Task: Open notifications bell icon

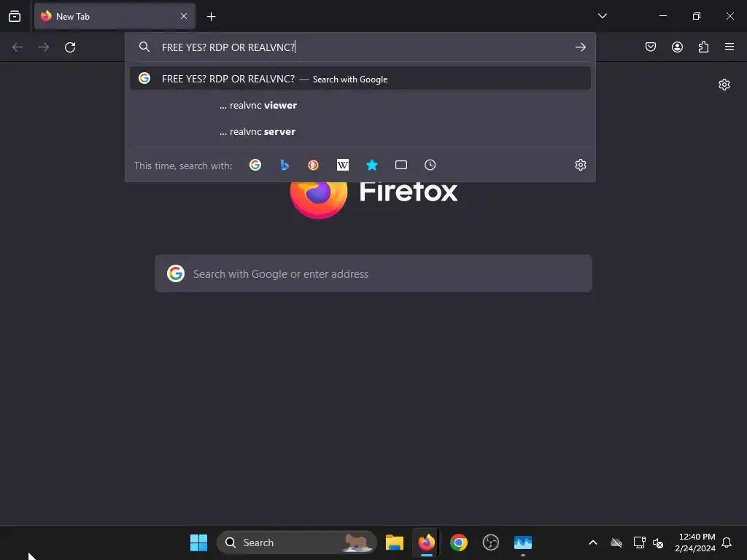Action: (727, 542)
